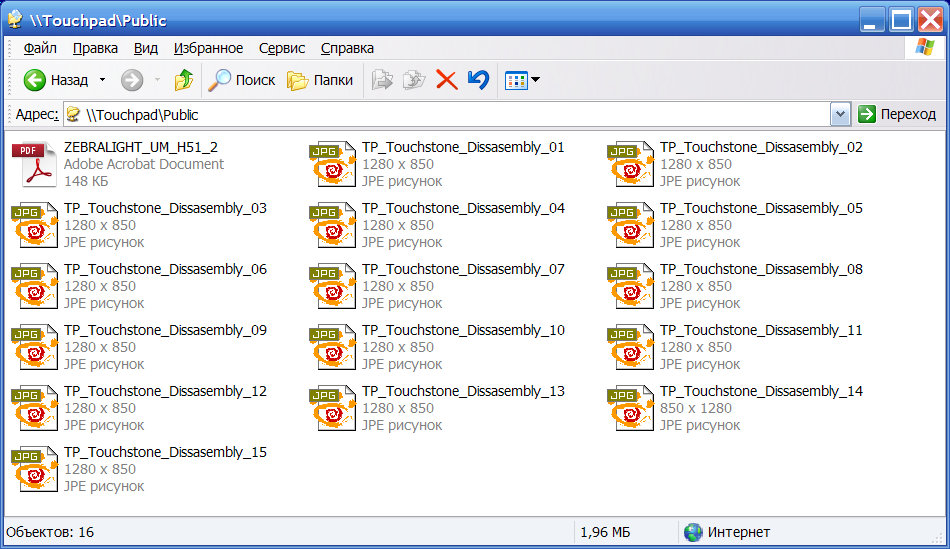Click the address field showing \\Touchpad\Public
Viewport: 950px width, 549px height.
(x=450, y=114)
